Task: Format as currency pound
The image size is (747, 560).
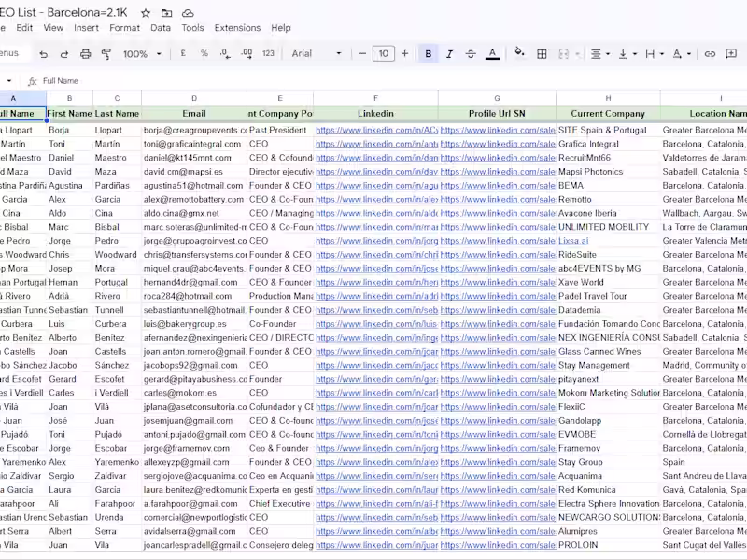Action: [x=183, y=53]
